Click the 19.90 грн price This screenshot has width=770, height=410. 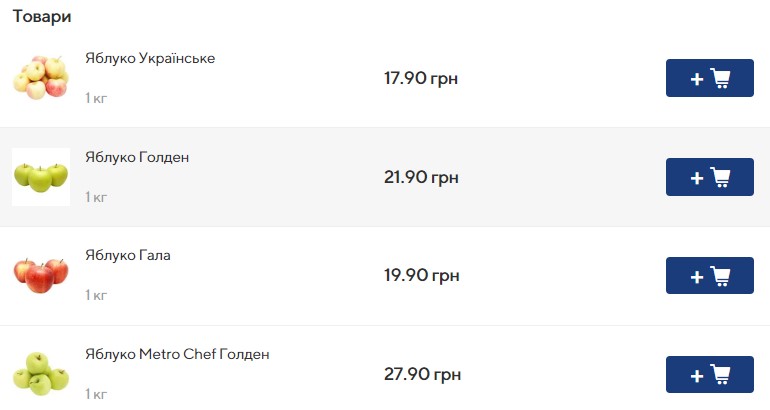point(421,275)
